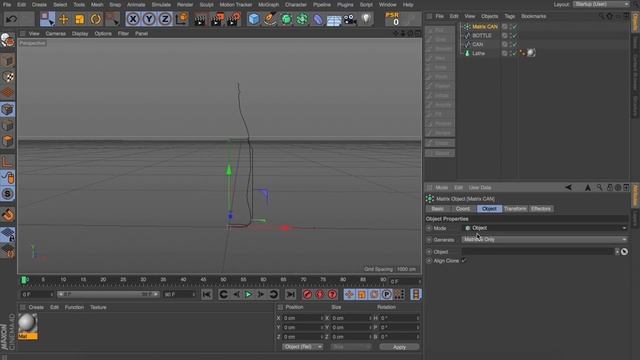The height and width of the screenshot is (360, 640).
Task: Click the Enable Axis L-shaped icon
Action: click(7, 162)
